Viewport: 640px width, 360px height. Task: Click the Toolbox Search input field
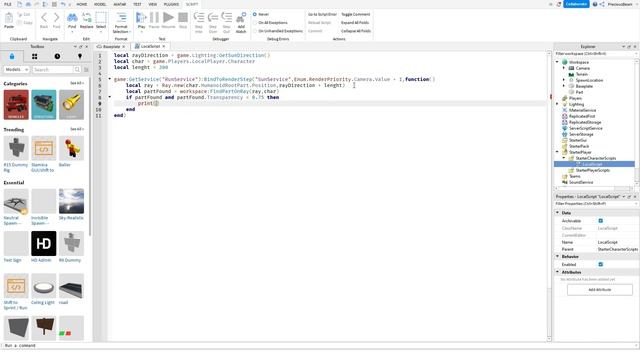point(53,70)
